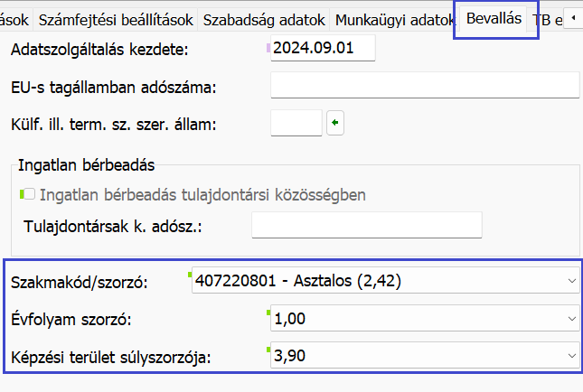
Task: Open the partially visible TB tab
Action: click(547, 19)
